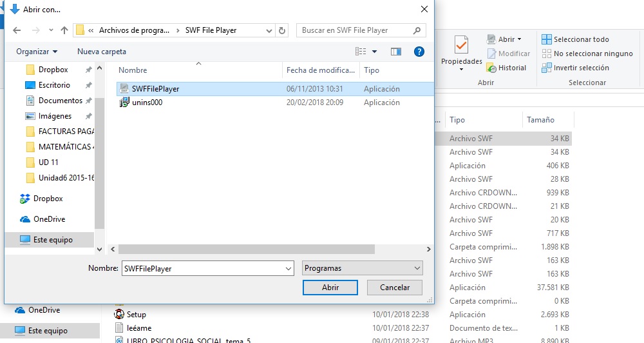
Task: Click Nueva carpeta button
Action: [102, 52]
